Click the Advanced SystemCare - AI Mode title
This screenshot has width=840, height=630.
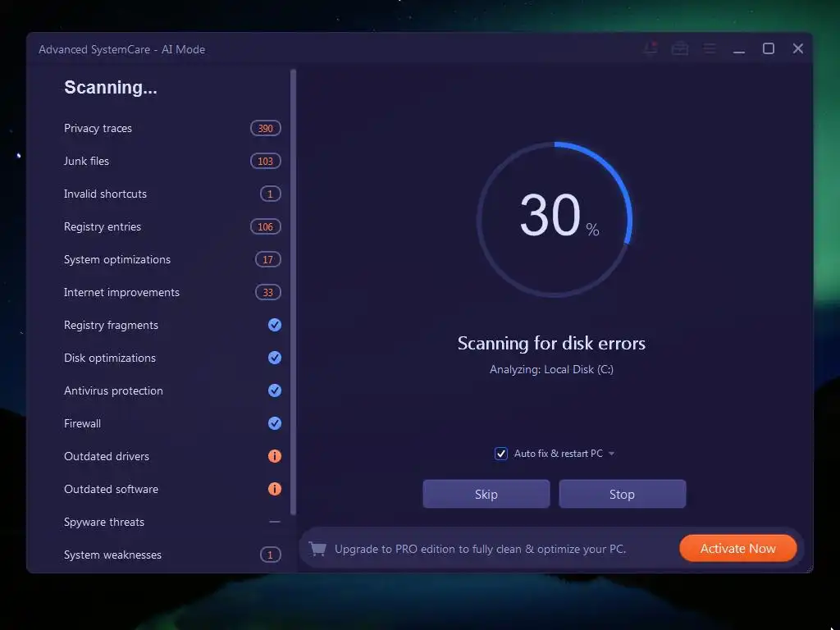(x=122, y=49)
